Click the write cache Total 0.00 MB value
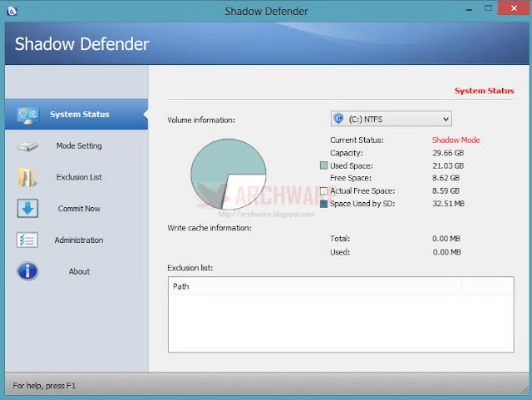This screenshot has width=532, height=400. [446, 239]
